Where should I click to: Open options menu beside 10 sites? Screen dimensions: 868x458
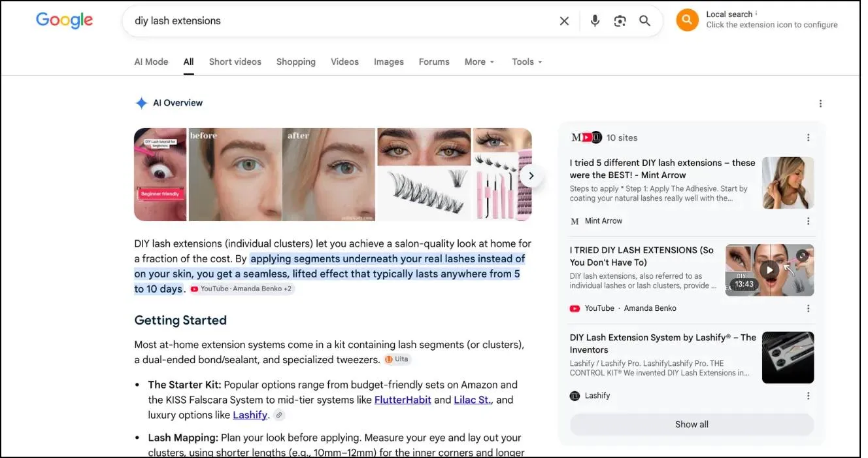pos(809,137)
